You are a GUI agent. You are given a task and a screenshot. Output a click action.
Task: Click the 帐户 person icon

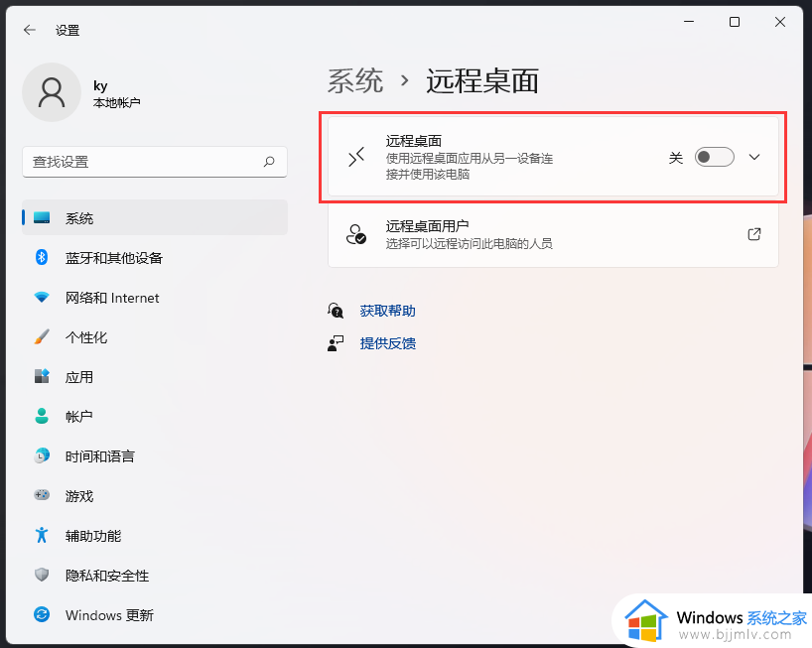coord(42,416)
